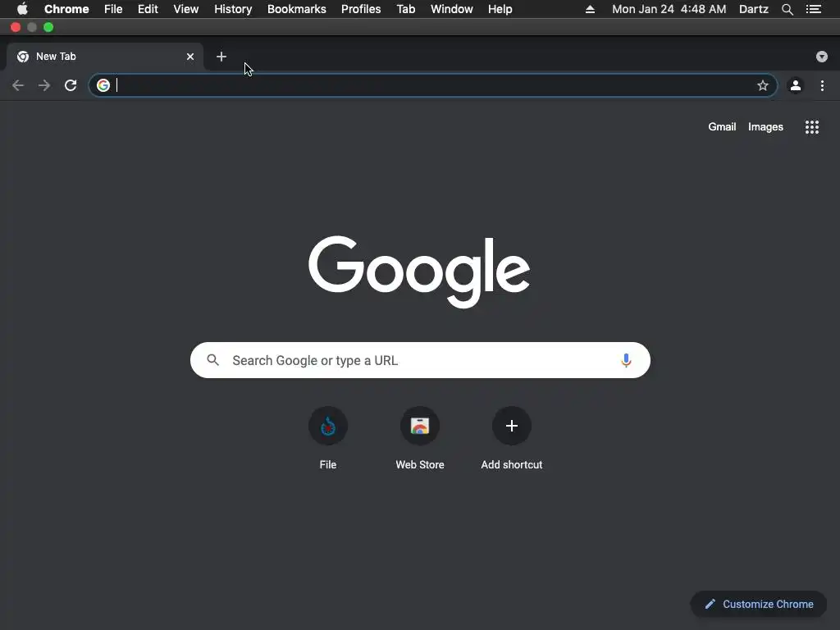Screen dimensions: 840x630
Task: Open a new tab with plus button
Action: [221, 57]
